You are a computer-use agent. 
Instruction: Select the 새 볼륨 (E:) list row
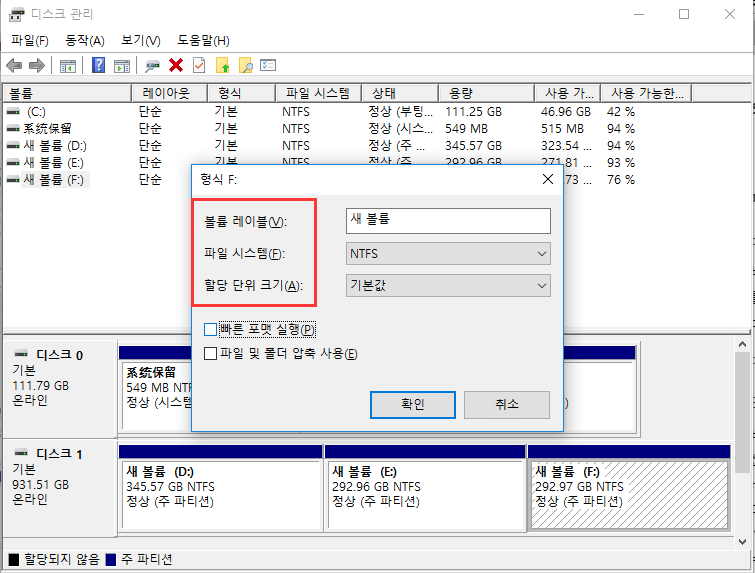tap(54, 163)
